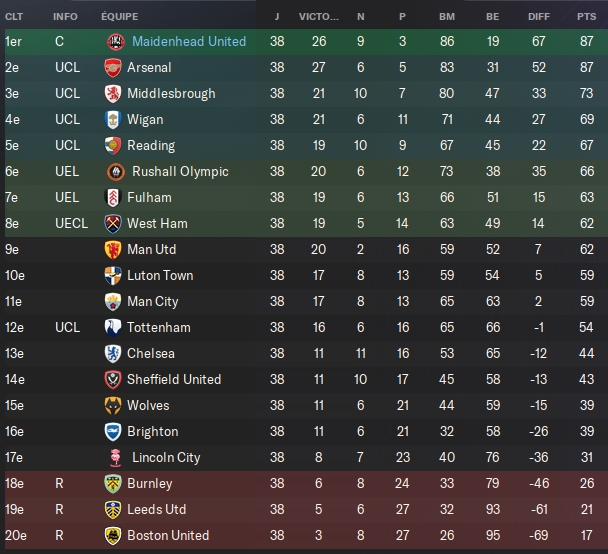Select the Leeds Utd table row
The height and width of the screenshot is (554, 608).
click(306, 509)
